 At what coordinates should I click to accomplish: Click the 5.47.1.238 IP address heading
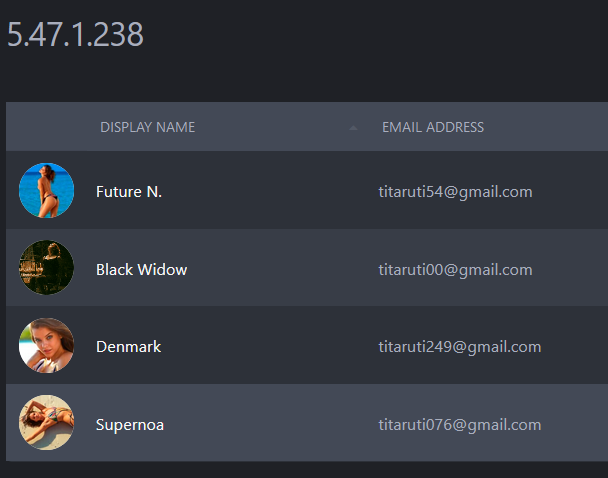click(x=75, y=35)
